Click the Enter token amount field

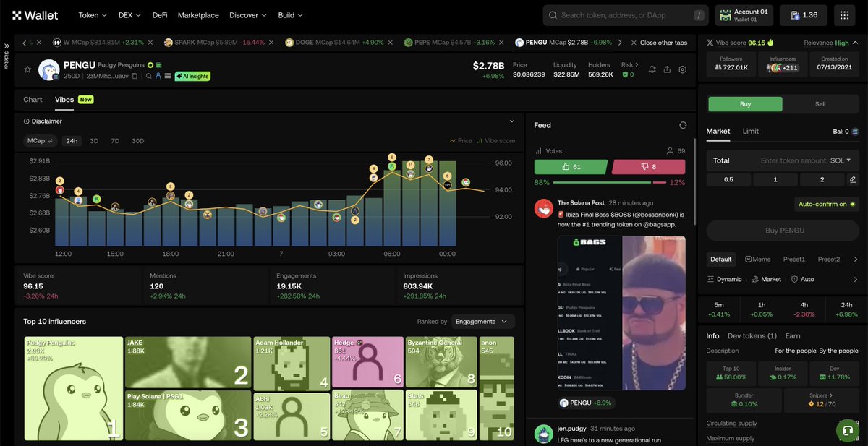(x=793, y=160)
